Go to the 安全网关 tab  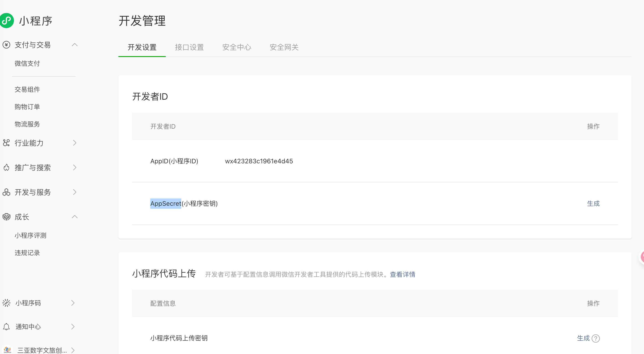(284, 47)
